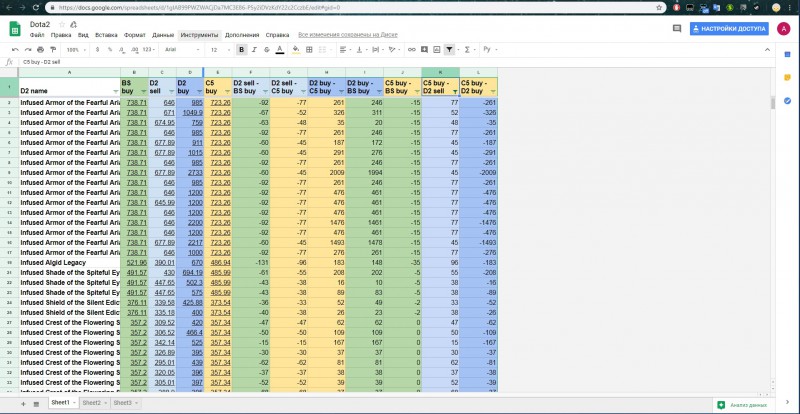Click the vertical scrollbar thumb

(x=773, y=103)
